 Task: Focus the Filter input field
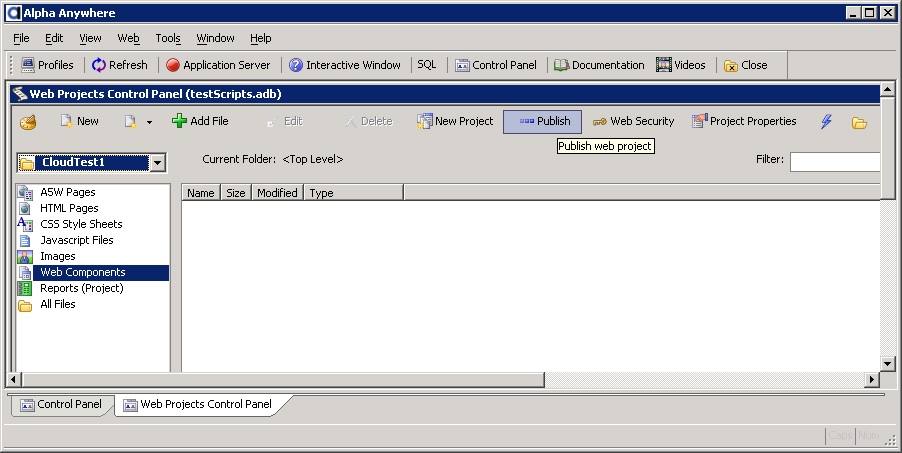835,162
